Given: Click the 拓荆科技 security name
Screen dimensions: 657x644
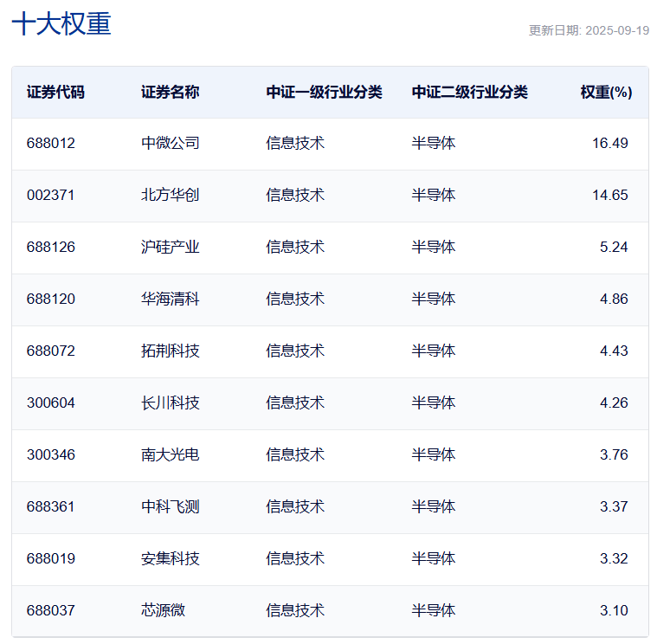Looking at the screenshot, I should 170,351.
